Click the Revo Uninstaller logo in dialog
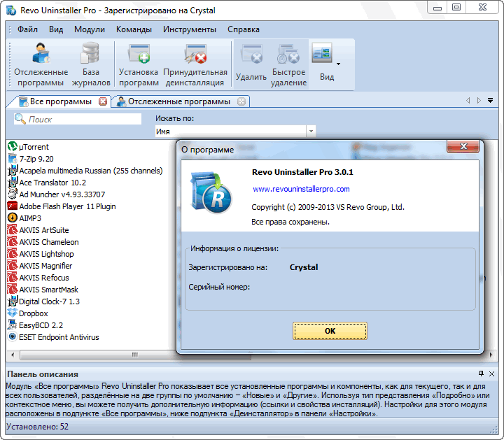Image resolution: width=504 pixels, height=440 pixels. tap(211, 193)
